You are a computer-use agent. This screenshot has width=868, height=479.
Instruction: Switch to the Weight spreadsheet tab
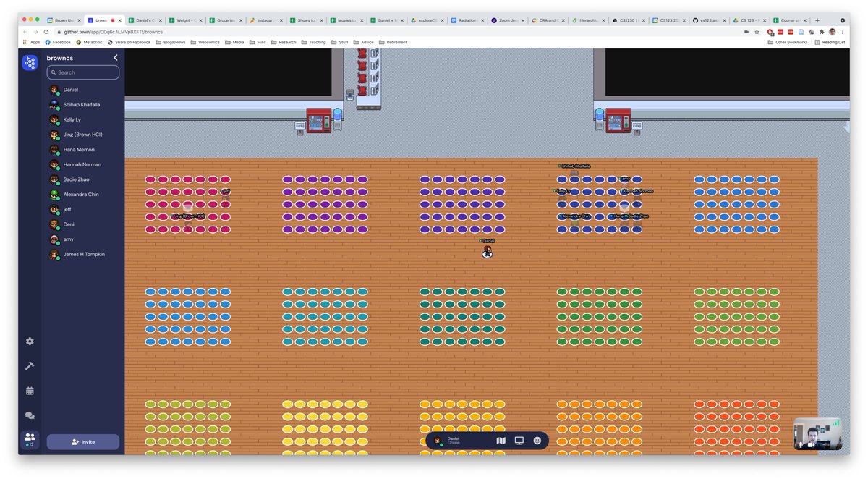(x=185, y=20)
